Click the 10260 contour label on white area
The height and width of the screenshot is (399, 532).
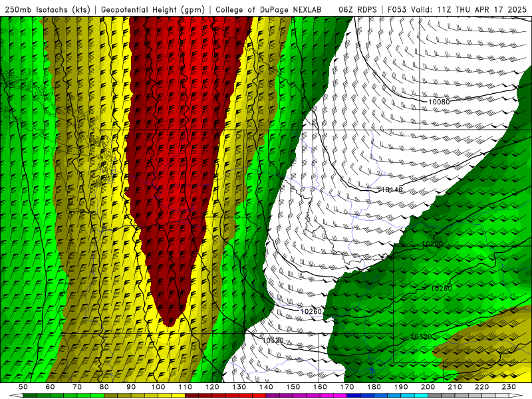[x=311, y=311]
